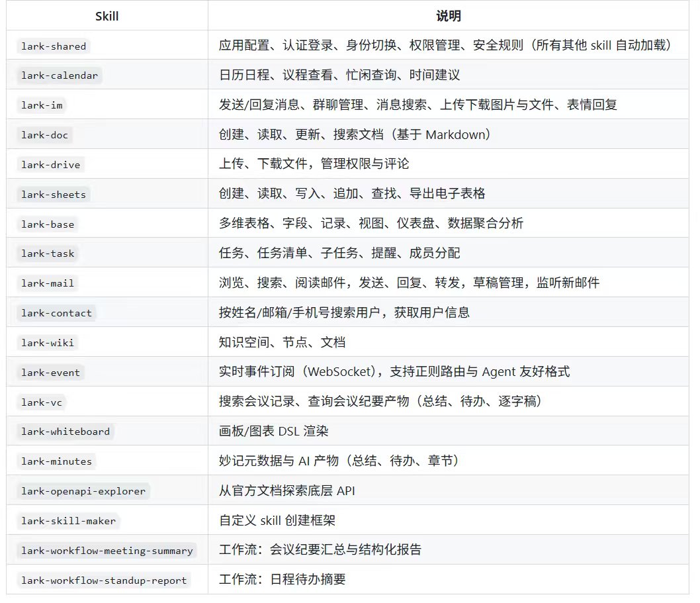Click the lark-contact skill name
Viewport: 700px width, 603px height.
(57, 313)
